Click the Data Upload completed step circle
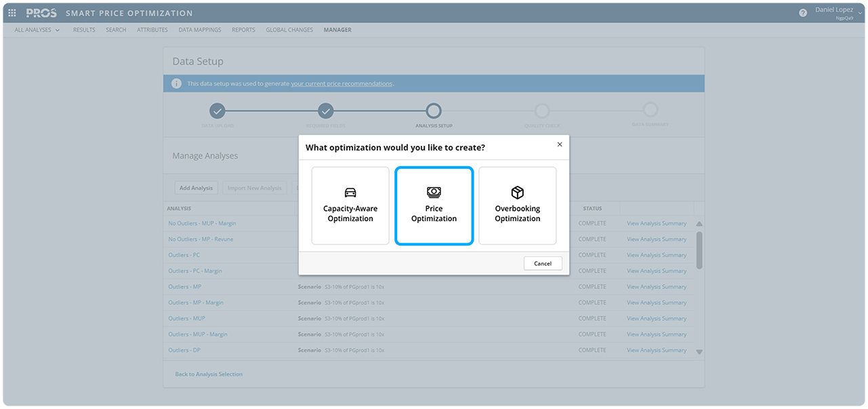Screen dimensions: 868x409 tap(217, 111)
